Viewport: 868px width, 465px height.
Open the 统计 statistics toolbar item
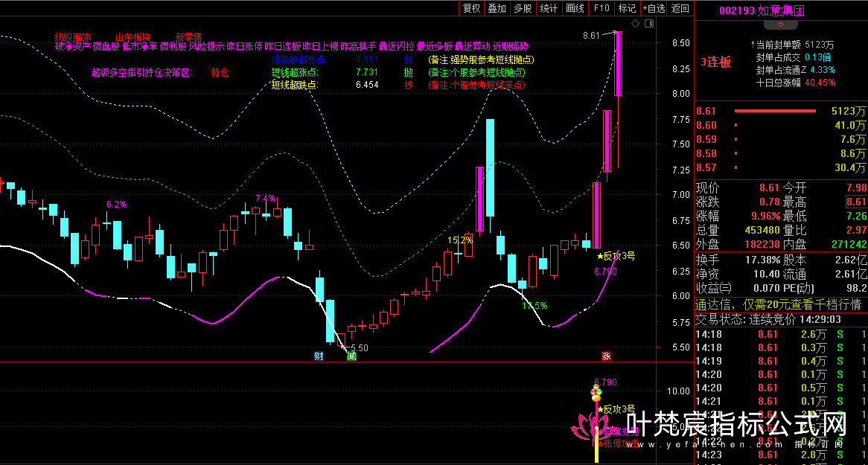(x=549, y=7)
